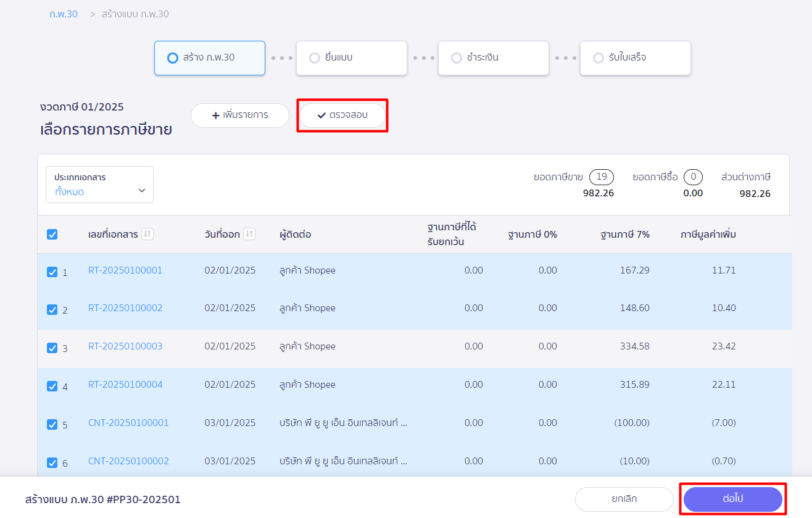Open document CNT-20250100002 link
The height and width of the screenshot is (518, 812).
pyautogui.click(x=128, y=461)
